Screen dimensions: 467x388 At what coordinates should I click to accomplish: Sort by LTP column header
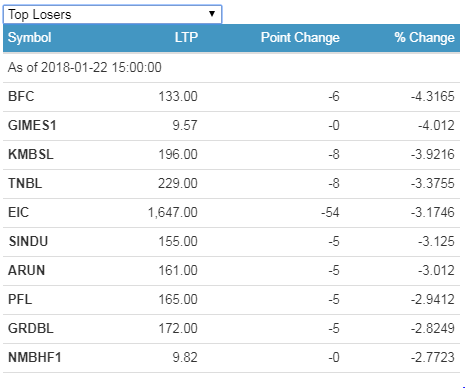186,37
